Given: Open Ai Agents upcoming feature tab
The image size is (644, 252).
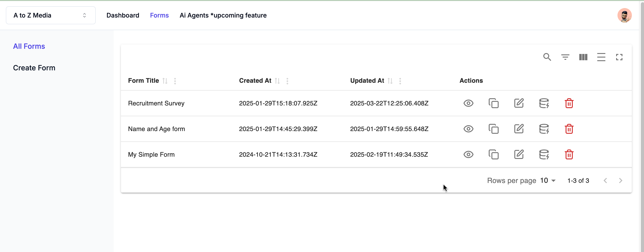Looking at the screenshot, I should pos(223,15).
